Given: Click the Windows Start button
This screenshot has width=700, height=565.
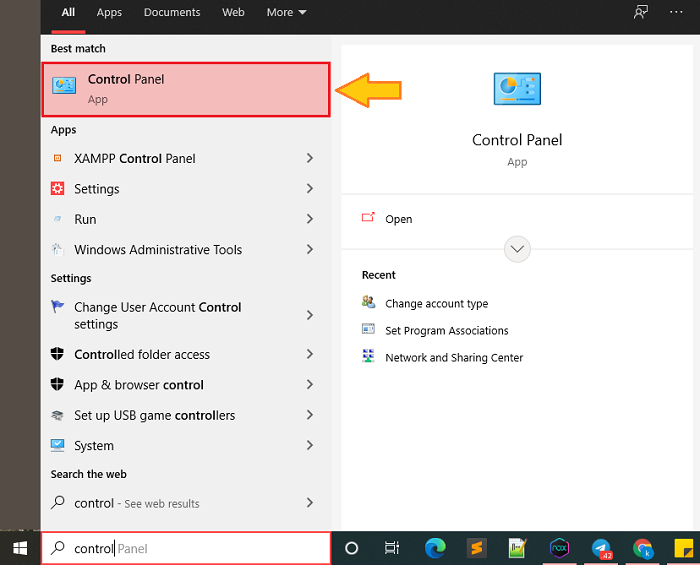Looking at the screenshot, I should [x=20, y=548].
